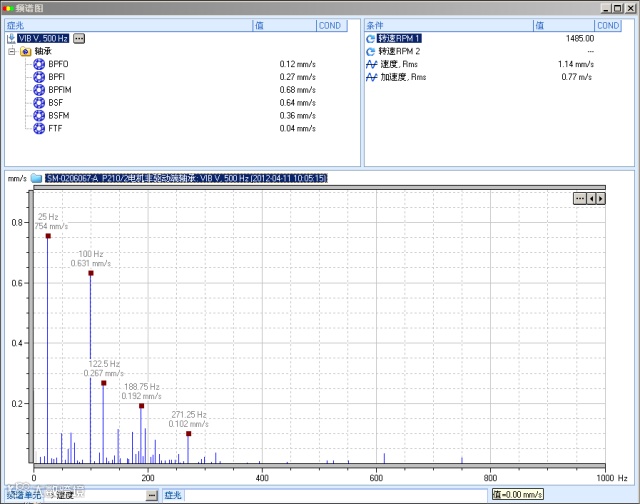Maximize the 频谱图 window

(618, 8)
